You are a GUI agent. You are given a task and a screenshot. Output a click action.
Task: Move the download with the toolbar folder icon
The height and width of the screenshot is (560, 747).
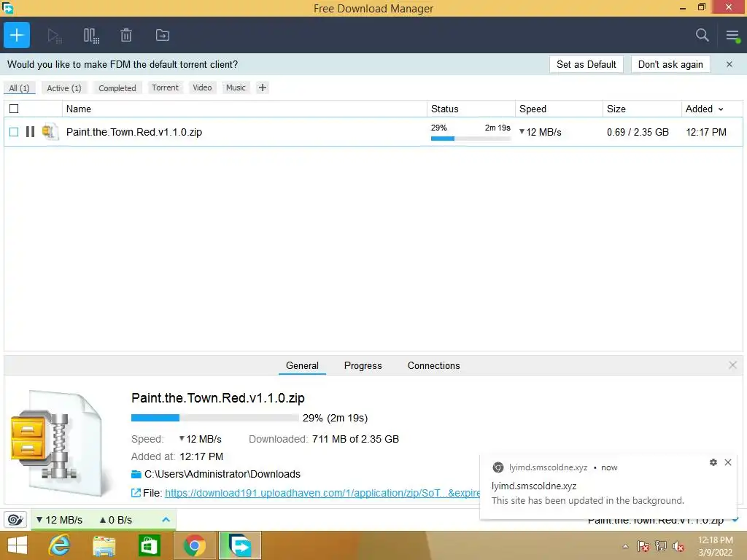click(163, 35)
